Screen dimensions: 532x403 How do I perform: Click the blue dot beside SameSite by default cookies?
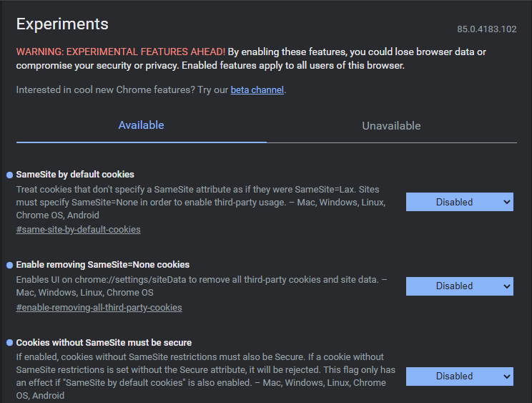click(9, 175)
